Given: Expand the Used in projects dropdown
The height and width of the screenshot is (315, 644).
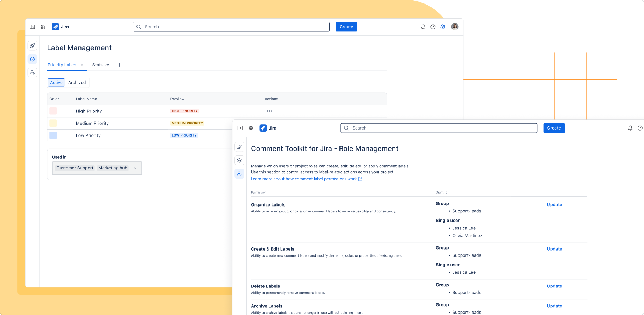Looking at the screenshot, I should pos(135,168).
